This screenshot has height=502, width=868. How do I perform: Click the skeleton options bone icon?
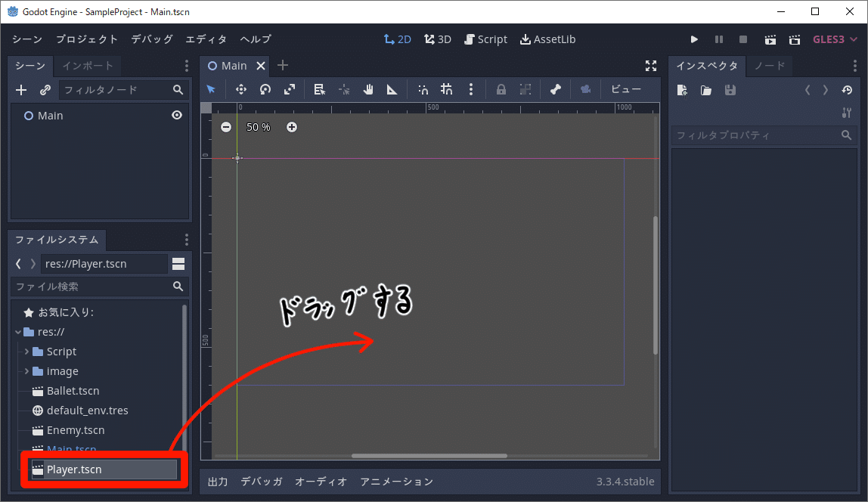pyautogui.click(x=556, y=89)
